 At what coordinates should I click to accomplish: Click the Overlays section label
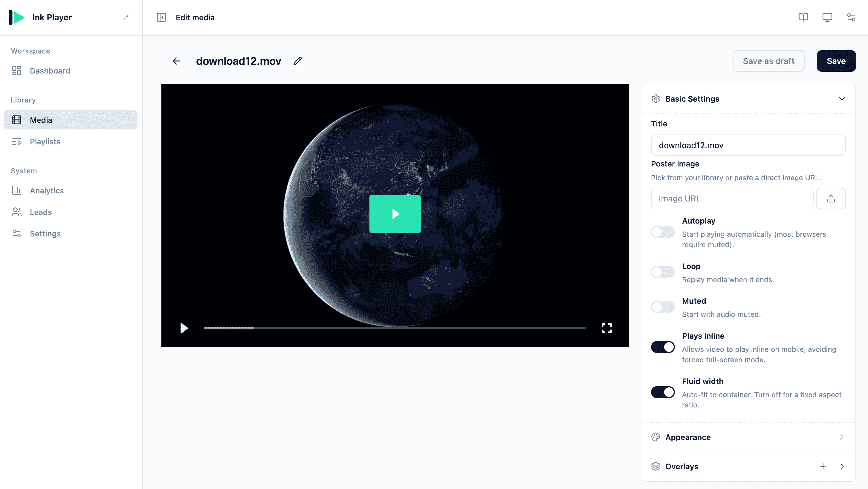click(x=682, y=466)
